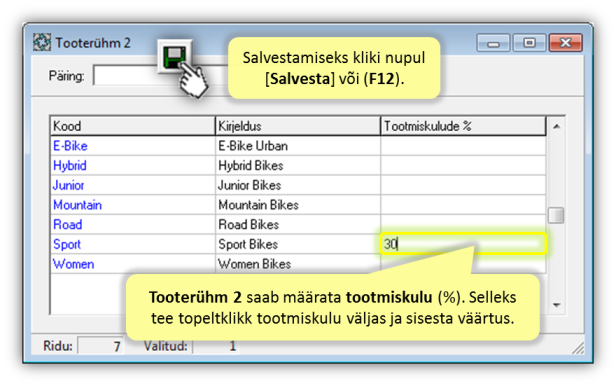Select the Junior product group code
Image resolution: width=616 pixels, height=386 pixels.
pyautogui.click(x=68, y=185)
